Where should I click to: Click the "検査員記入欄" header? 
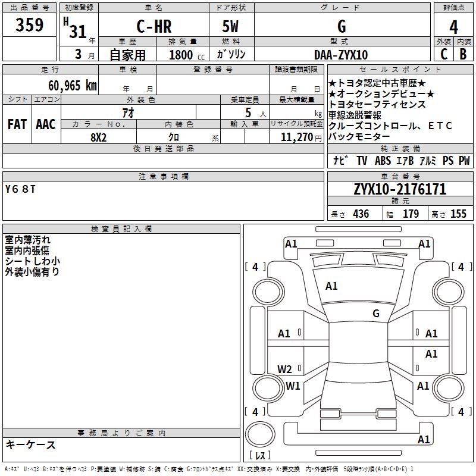pos(121,229)
